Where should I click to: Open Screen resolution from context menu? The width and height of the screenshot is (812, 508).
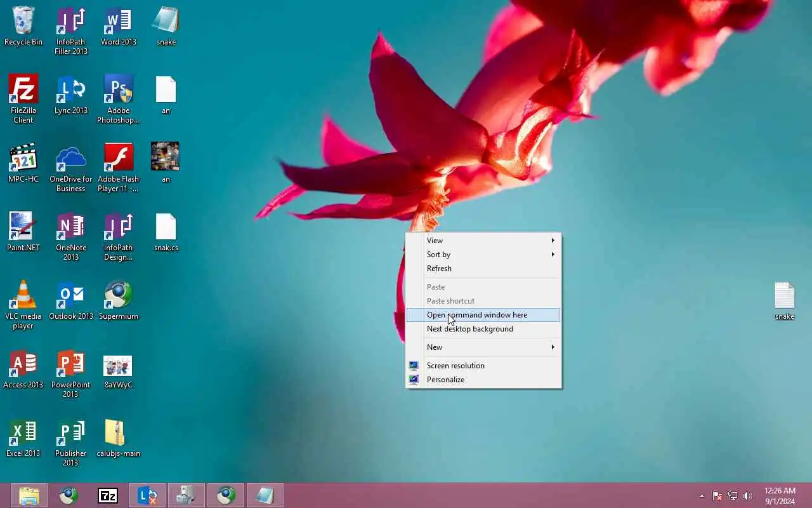[483, 366]
